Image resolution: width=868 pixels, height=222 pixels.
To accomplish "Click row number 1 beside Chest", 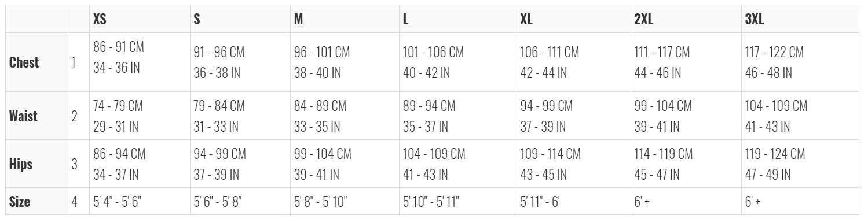I will 74,62.
